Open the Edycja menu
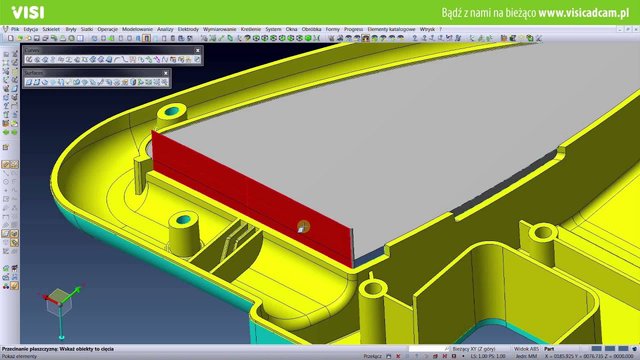 pos(31,29)
